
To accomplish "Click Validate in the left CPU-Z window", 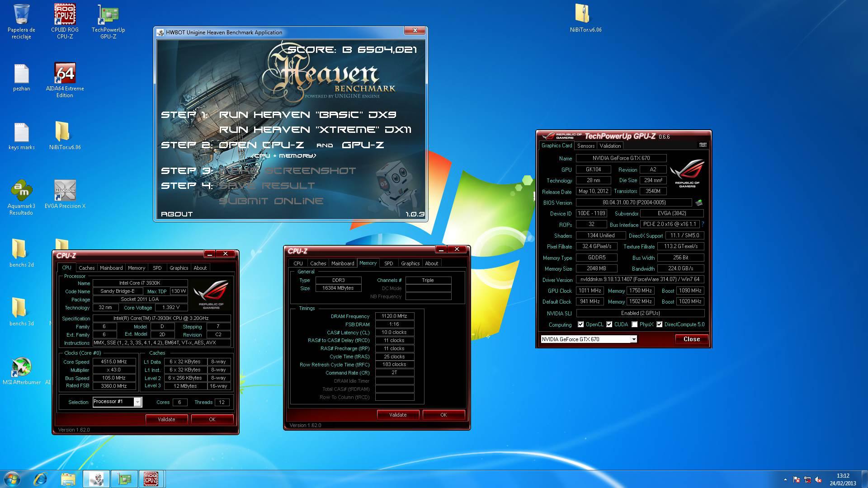I will coord(166,419).
